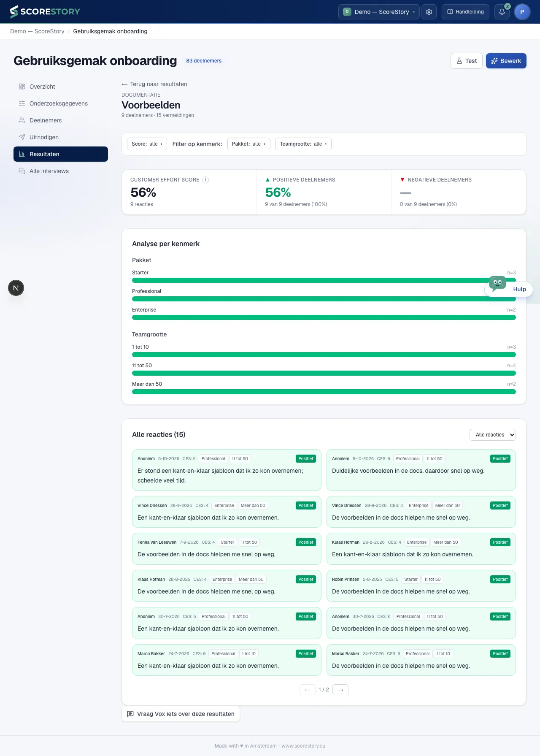Screen dimensions: 540x756
Task: Click the Starter package progress bar
Action: tap(324, 280)
